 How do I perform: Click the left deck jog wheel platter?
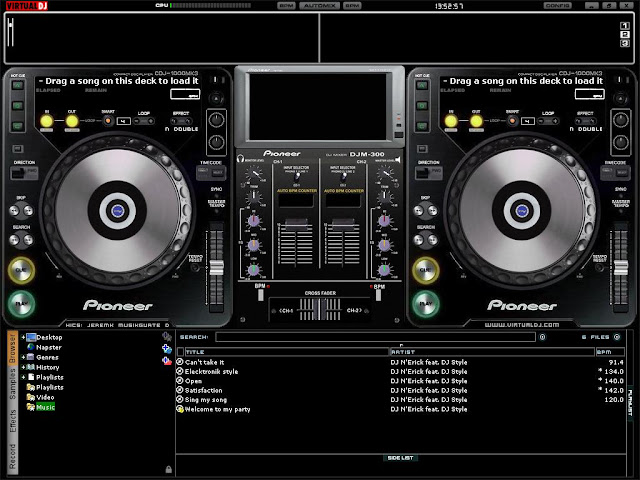tap(118, 211)
